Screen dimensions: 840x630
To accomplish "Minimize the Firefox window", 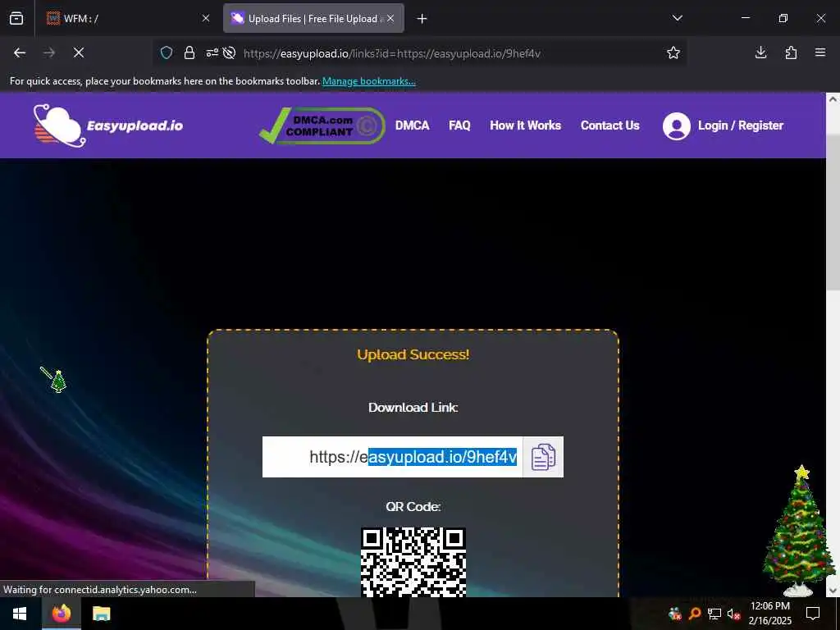I will click(x=745, y=18).
